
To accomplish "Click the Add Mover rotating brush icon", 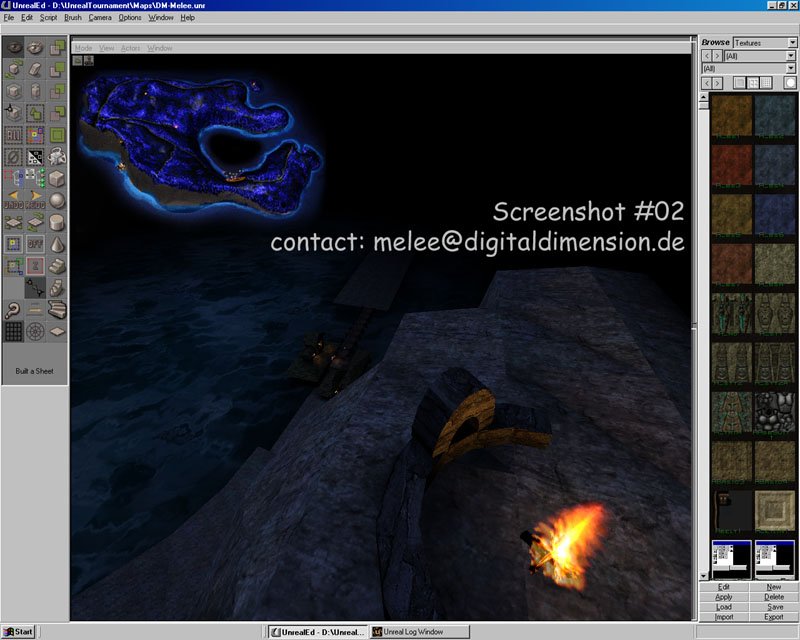I will 57,157.
